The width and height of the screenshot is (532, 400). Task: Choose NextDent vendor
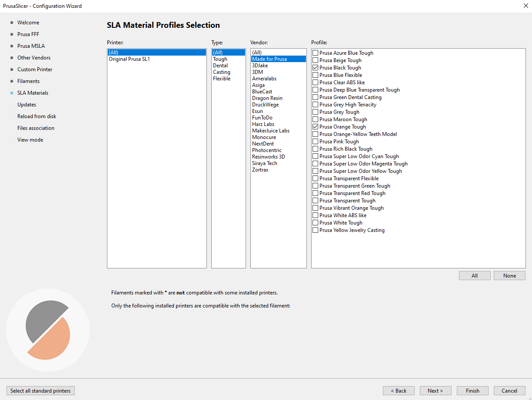coord(279,144)
